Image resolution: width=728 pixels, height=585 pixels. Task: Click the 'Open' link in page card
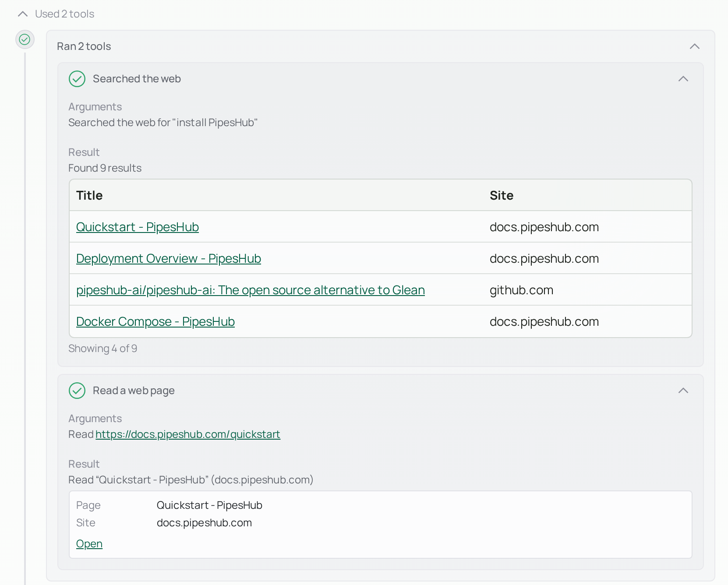pyautogui.click(x=89, y=544)
